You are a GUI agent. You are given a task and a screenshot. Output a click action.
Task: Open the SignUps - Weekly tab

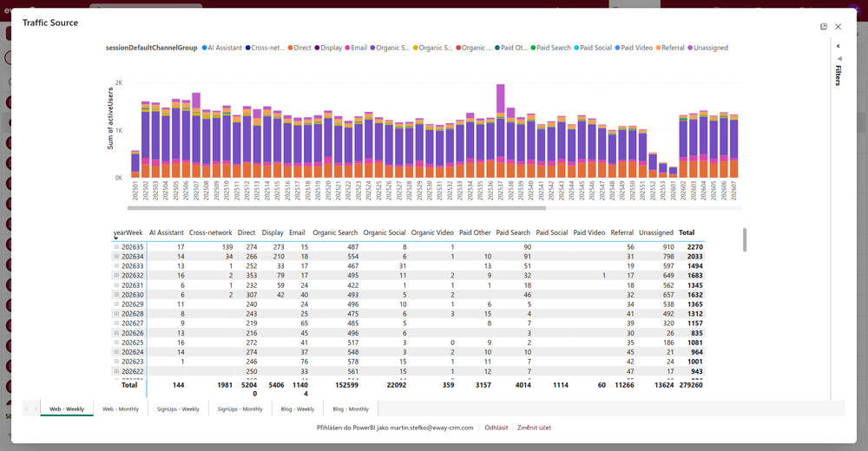tap(178, 409)
